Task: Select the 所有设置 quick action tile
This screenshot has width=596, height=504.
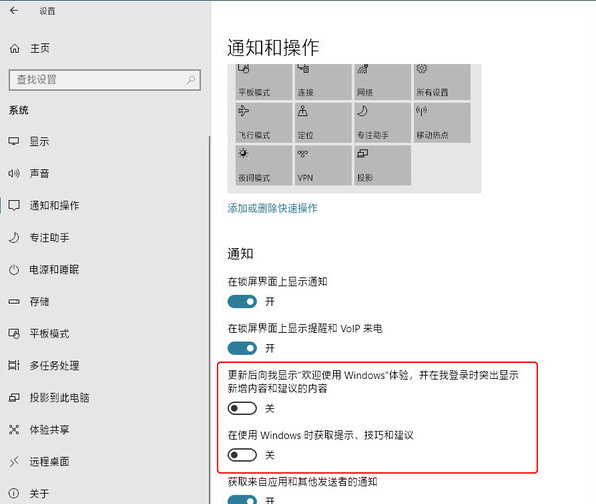Action: click(x=442, y=82)
